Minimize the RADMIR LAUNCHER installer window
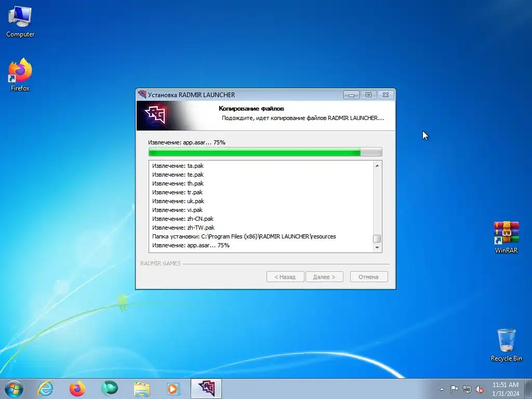Image resolution: width=532 pixels, height=399 pixels. [x=351, y=95]
